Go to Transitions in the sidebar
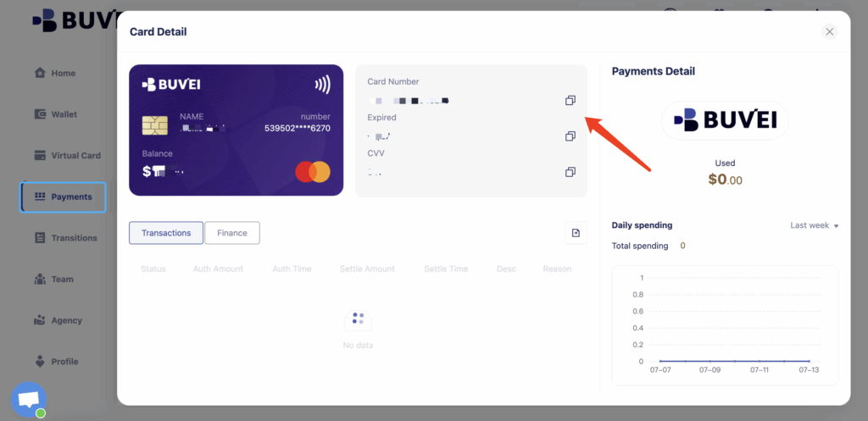868x421 pixels. [x=65, y=238]
